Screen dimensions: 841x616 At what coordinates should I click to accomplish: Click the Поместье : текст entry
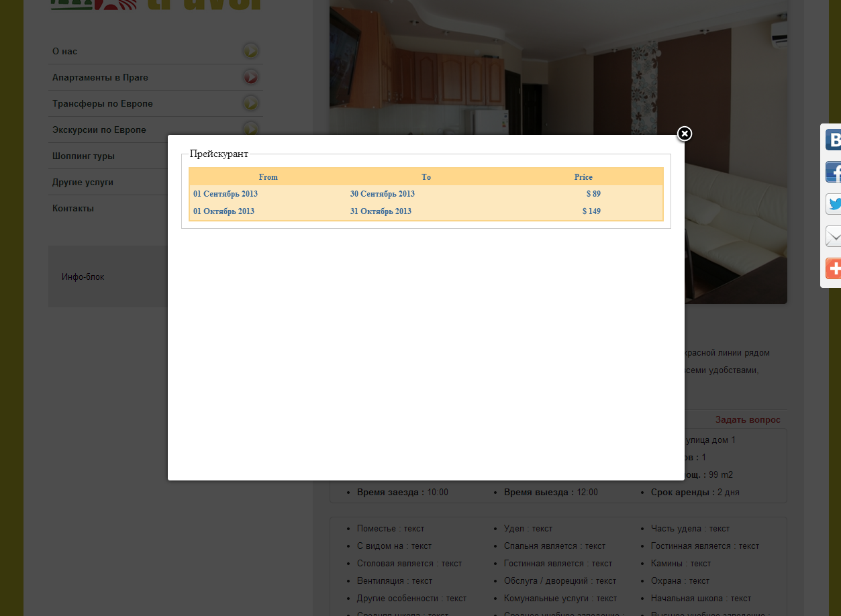(x=391, y=528)
